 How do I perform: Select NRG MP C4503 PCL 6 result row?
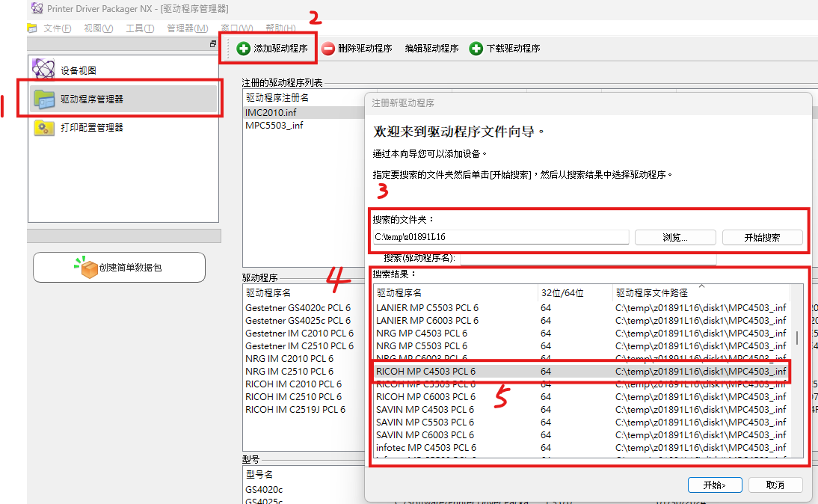click(x=581, y=333)
